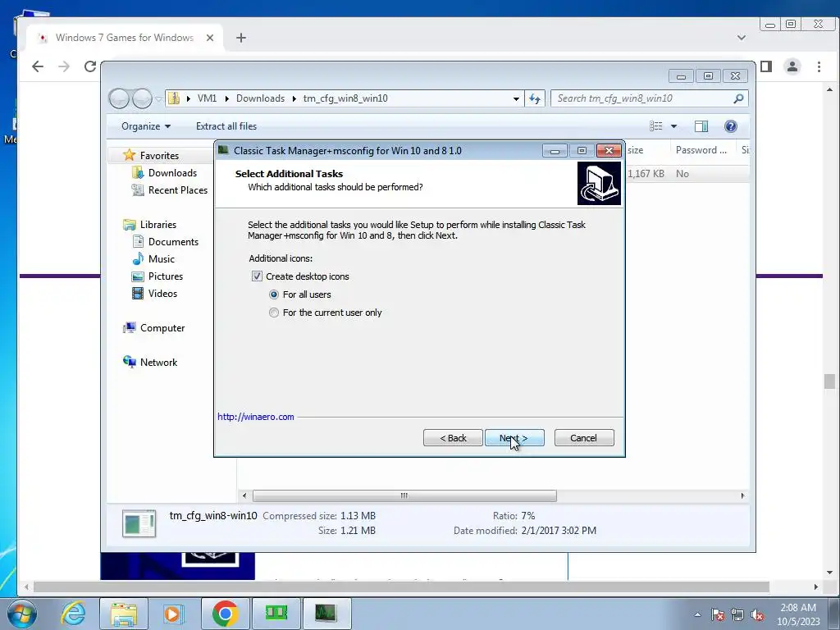Open a new Chrome tab
The image size is (840, 630).
pos(241,38)
